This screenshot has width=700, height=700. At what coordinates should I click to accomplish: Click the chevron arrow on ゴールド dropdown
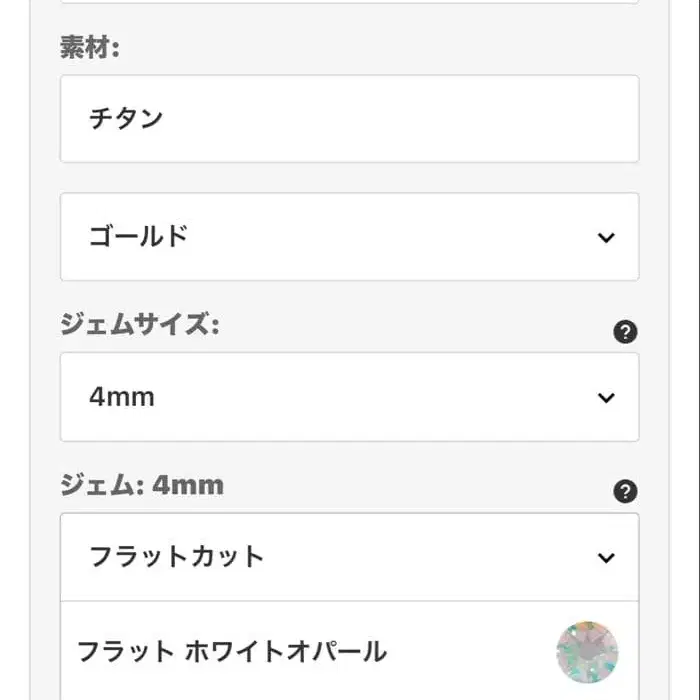[606, 237]
